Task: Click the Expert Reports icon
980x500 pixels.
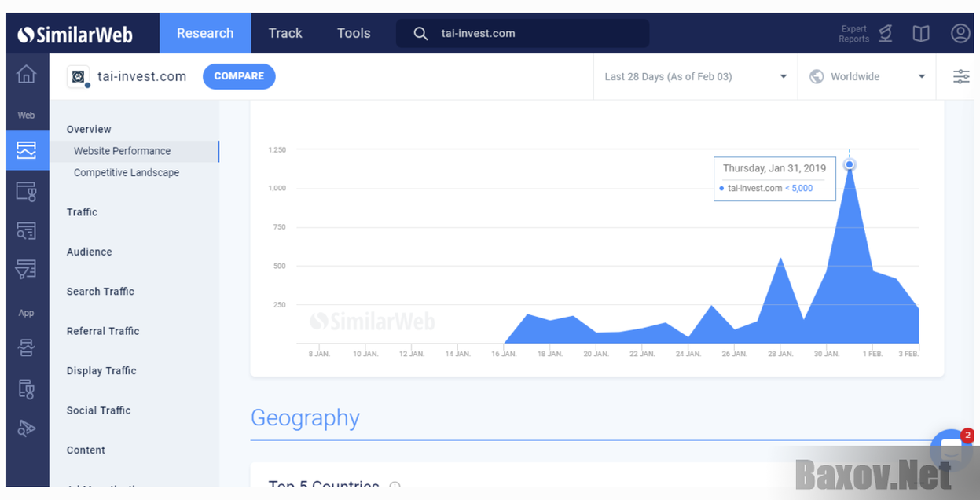Action: (886, 33)
